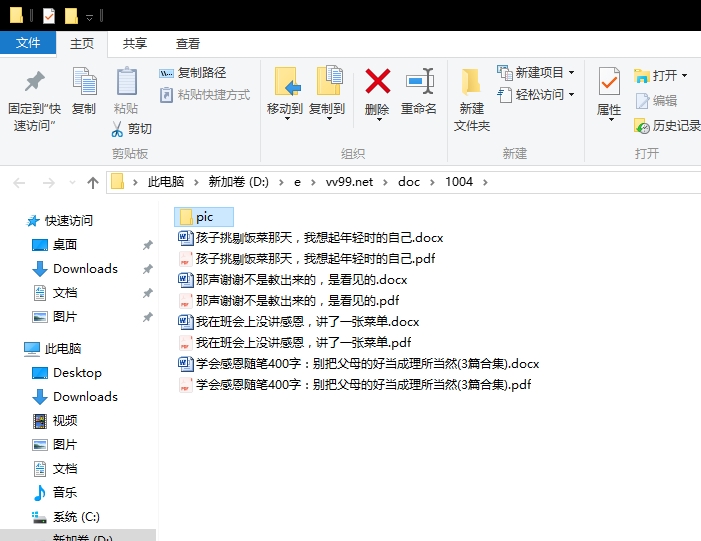Click the Paste clipboard icon
This screenshot has width=701, height=541.
[x=126, y=81]
